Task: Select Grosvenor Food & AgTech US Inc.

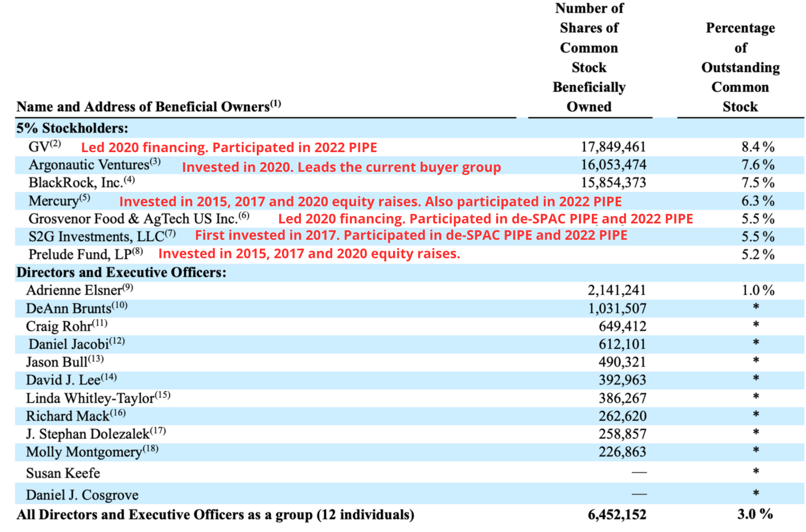Action: (x=133, y=219)
